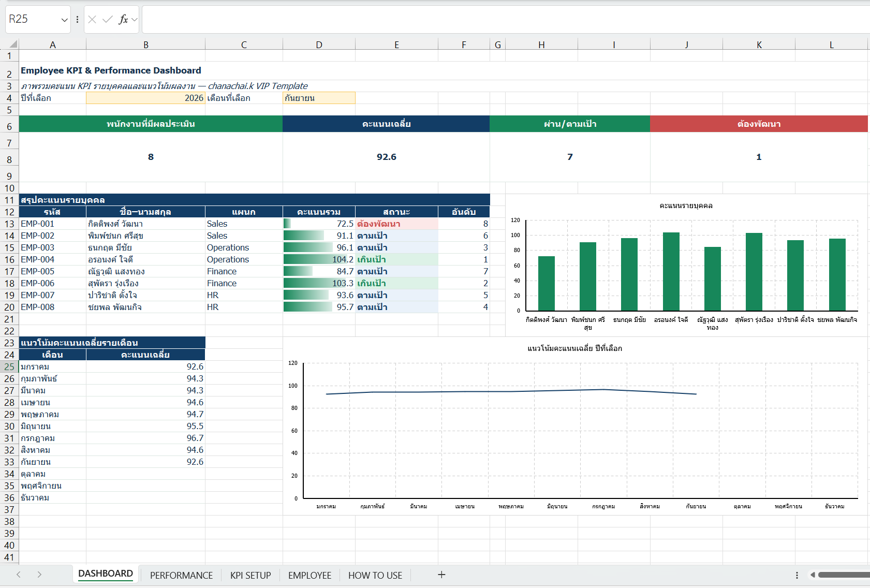Click the อรอนงค์ ใจดี bar in the chart
The width and height of the screenshot is (870, 588).
[x=671, y=271]
